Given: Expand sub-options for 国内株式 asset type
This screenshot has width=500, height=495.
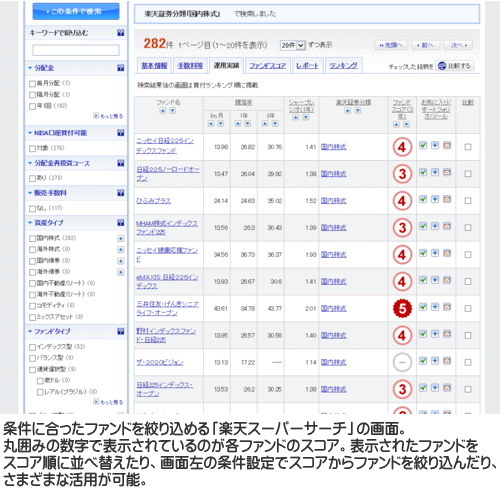Looking at the screenshot, I should (121, 238).
